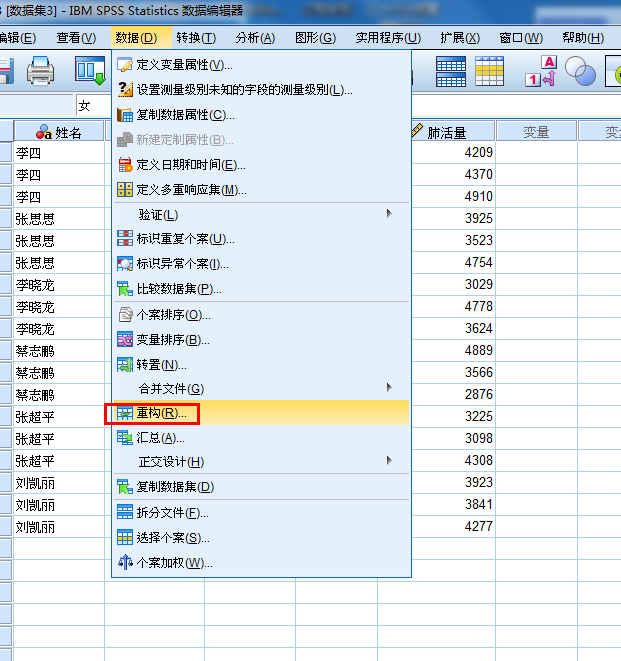
Task: Open the 分析(A) menu
Action: click(255, 38)
